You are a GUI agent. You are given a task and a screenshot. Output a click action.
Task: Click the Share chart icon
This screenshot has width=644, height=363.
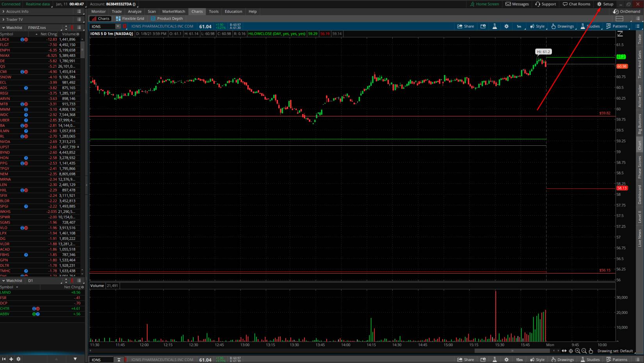pos(465,26)
